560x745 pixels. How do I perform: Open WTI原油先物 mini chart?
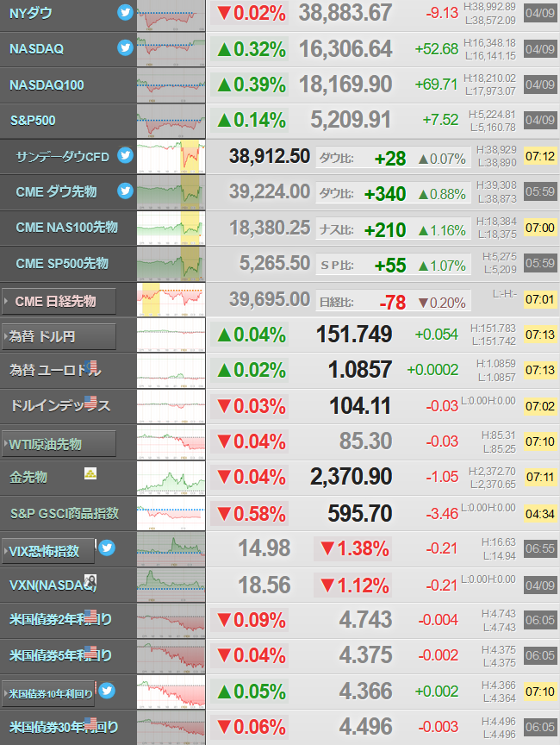171,441
